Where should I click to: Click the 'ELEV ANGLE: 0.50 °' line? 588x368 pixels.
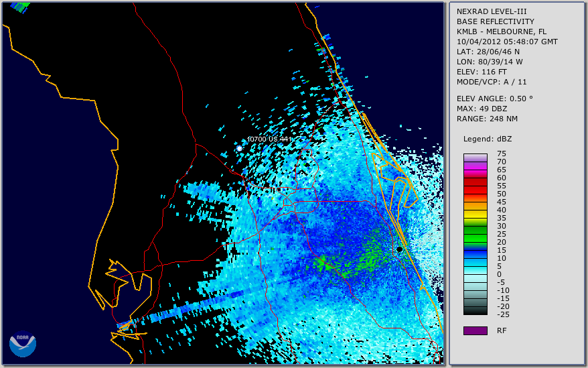pos(495,99)
